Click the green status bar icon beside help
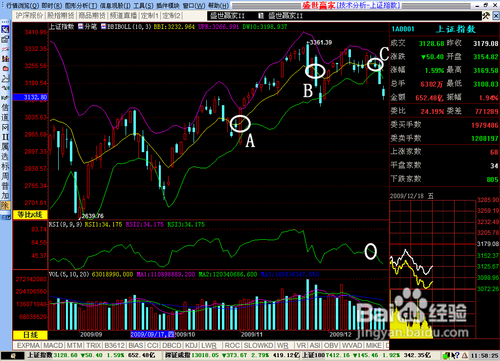 tap(447, 356)
